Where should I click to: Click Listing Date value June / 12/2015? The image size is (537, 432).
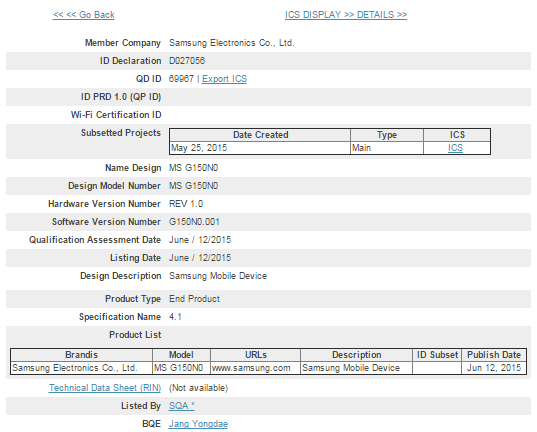200,258
